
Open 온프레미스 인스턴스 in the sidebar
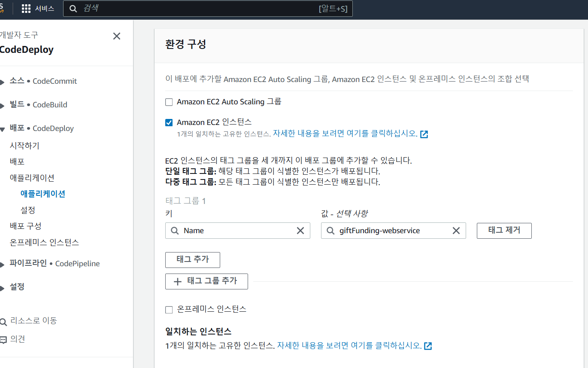click(x=44, y=242)
